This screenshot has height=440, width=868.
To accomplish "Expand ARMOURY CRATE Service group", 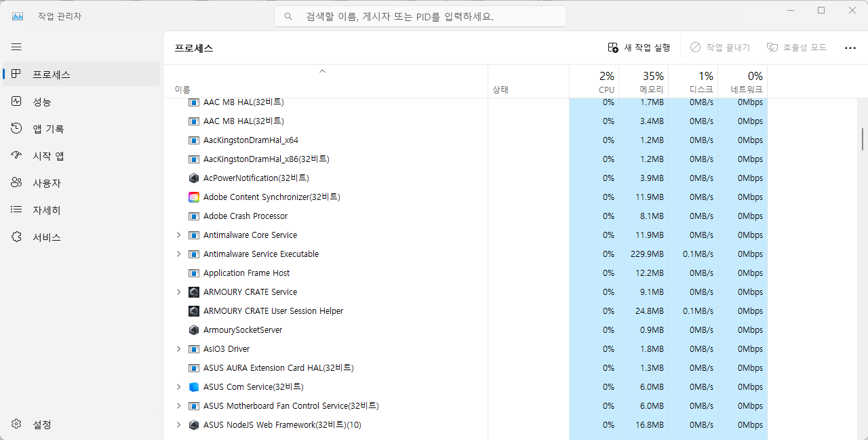I will tap(179, 292).
